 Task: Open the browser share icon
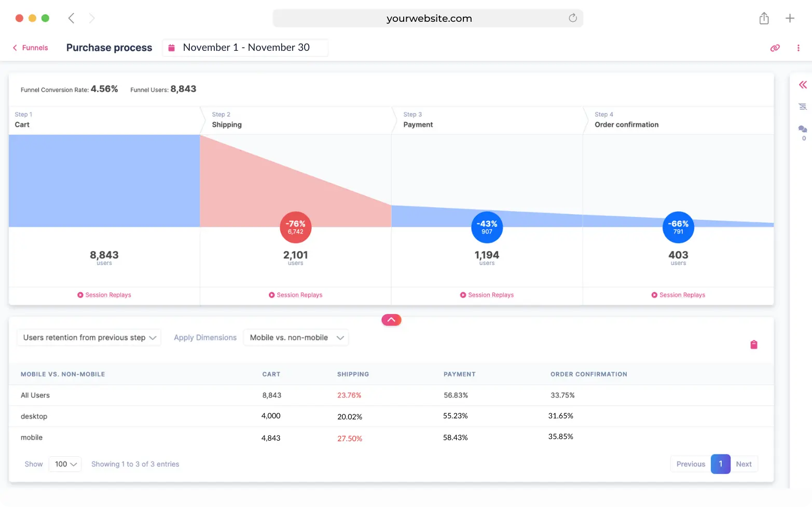pyautogui.click(x=764, y=18)
